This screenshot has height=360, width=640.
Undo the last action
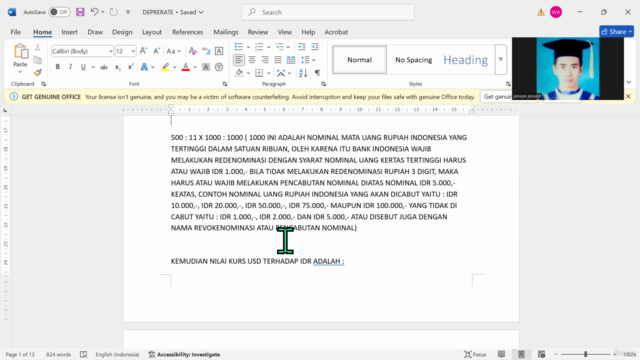pos(94,12)
